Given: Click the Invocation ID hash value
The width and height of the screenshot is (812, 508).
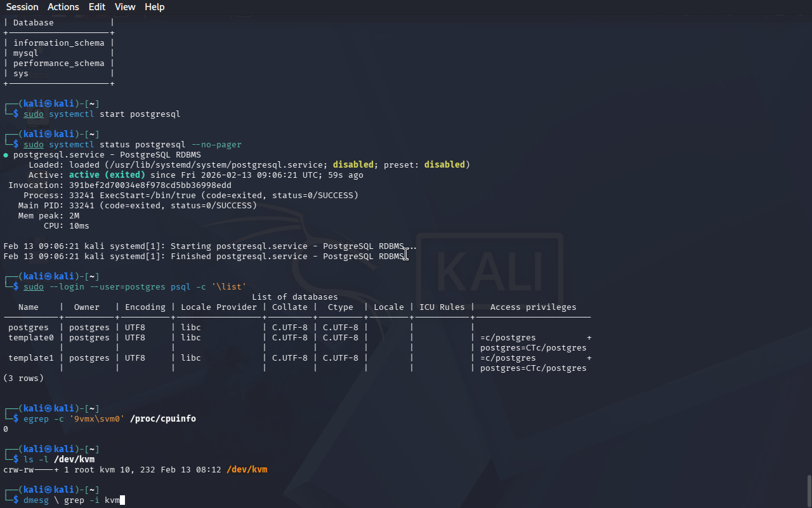Looking at the screenshot, I should 150,185.
